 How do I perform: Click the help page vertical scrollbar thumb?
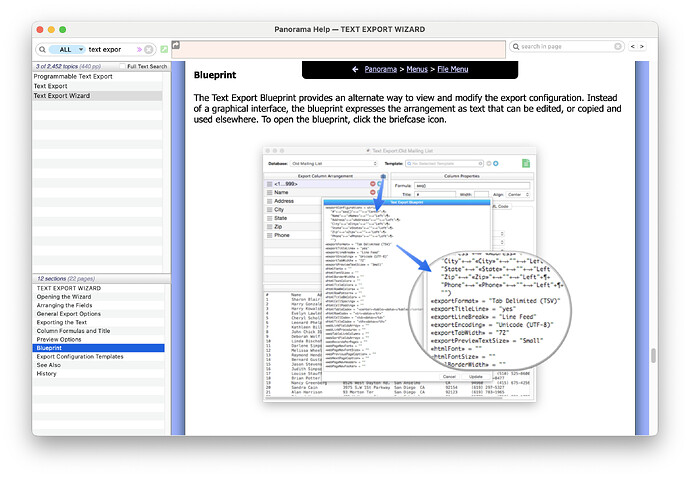[654, 355]
